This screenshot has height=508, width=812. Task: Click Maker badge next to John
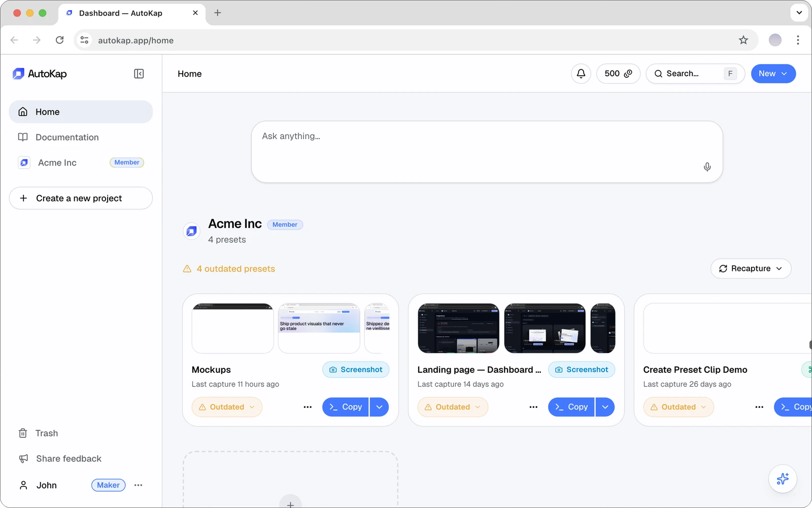click(x=108, y=485)
